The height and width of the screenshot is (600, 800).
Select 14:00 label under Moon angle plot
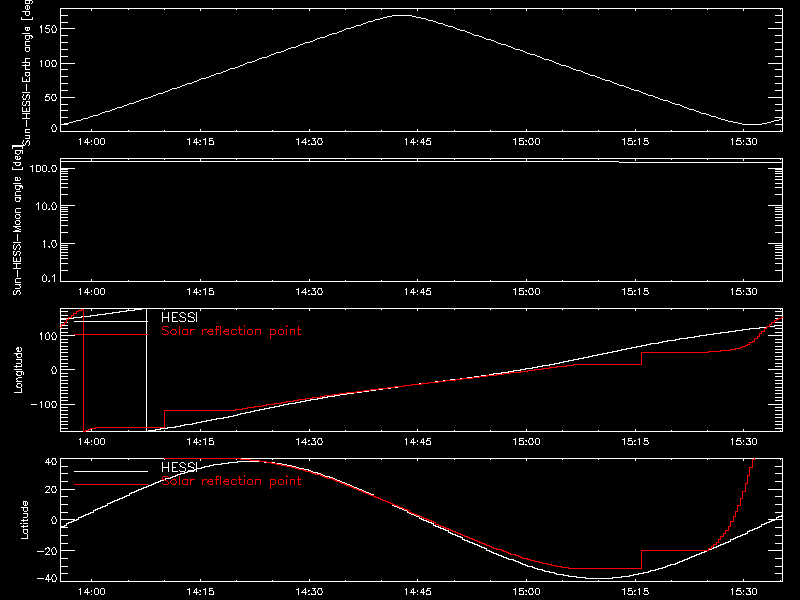(x=92, y=292)
